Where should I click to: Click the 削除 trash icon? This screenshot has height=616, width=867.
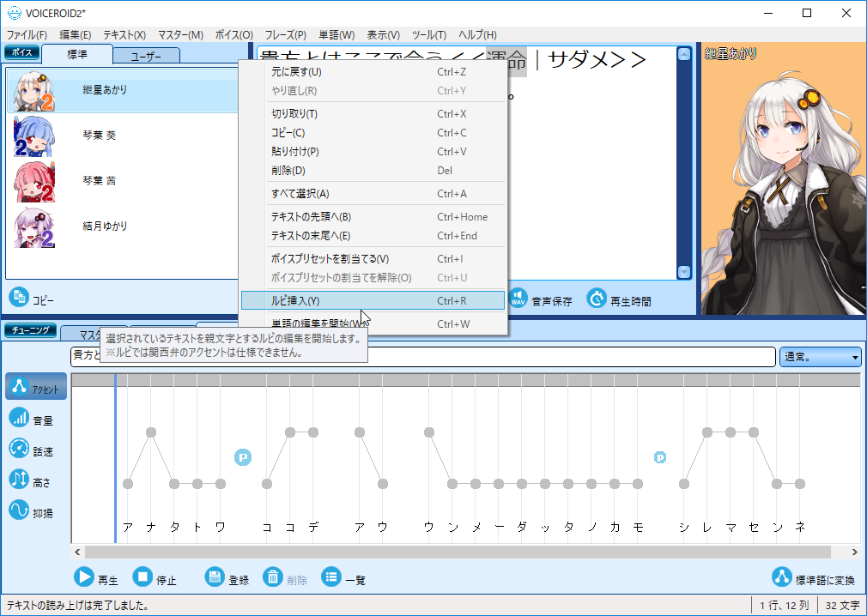pos(273,577)
